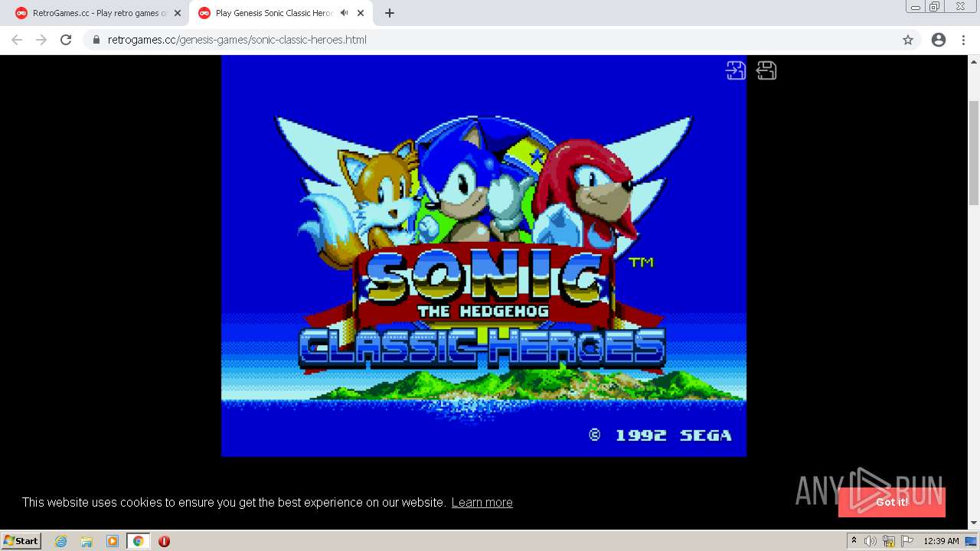The image size is (980, 551).
Task: Click the Chrome taskbar icon
Action: [139, 541]
